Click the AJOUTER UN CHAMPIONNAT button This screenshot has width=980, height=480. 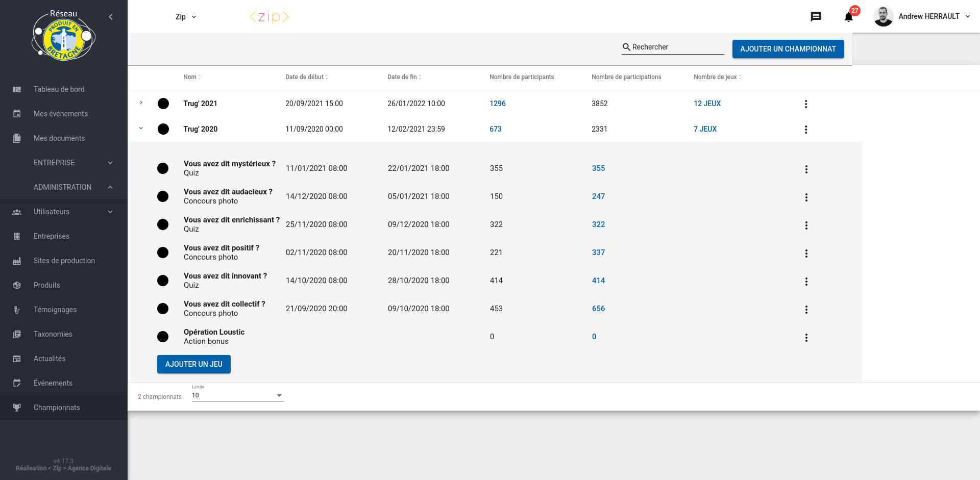[788, 49]
